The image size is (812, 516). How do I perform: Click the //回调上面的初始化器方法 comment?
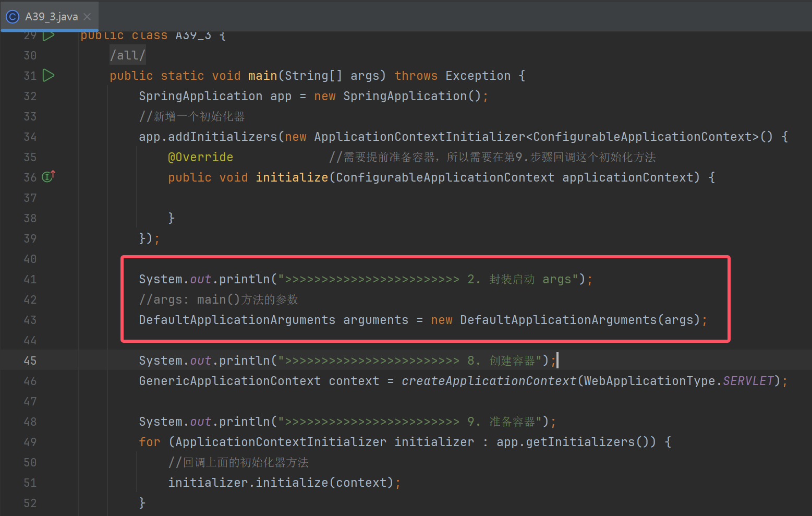(x=238, y=462)
